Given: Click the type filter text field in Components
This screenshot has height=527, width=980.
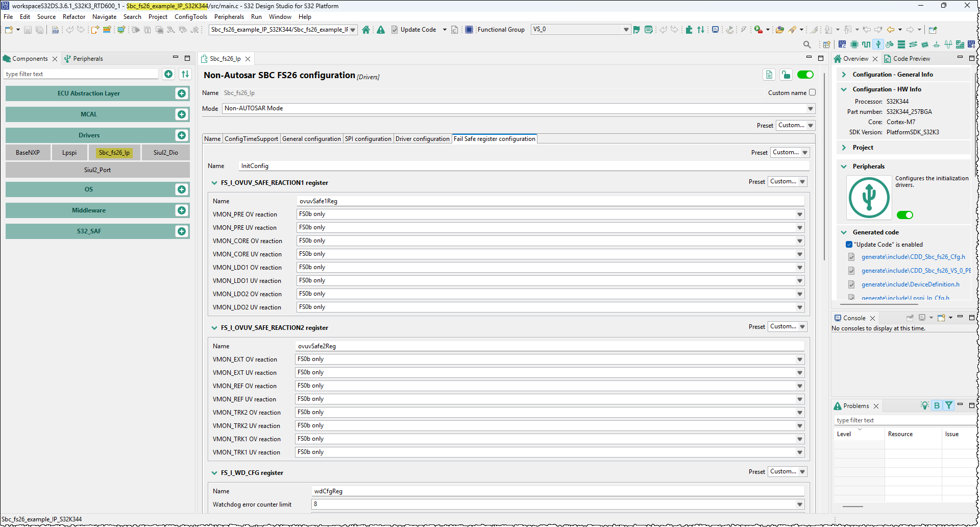Looking at the screenshot, I should pyautogui.click(x=81, y=74).
